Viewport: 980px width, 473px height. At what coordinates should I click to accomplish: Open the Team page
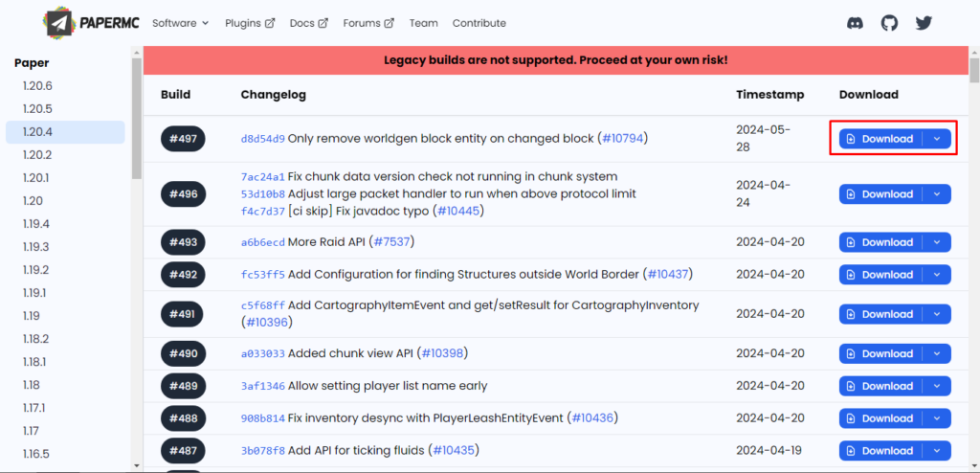point(424,23)
